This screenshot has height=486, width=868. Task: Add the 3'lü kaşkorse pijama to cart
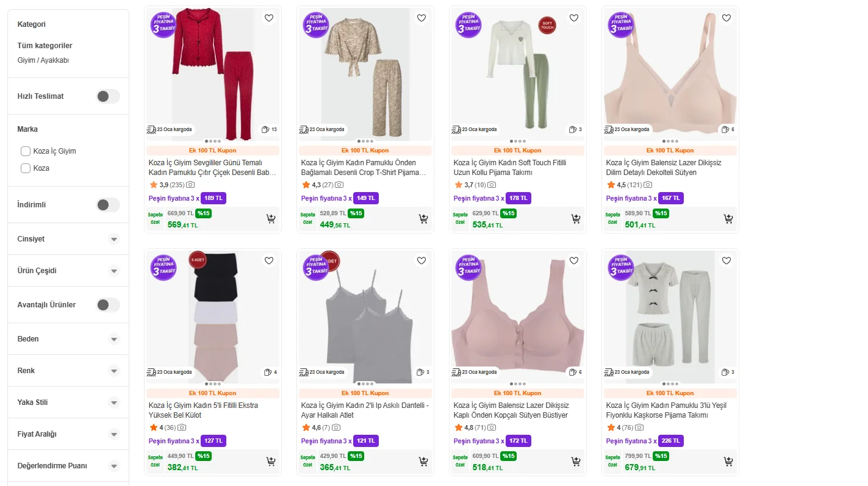(728, 462)
